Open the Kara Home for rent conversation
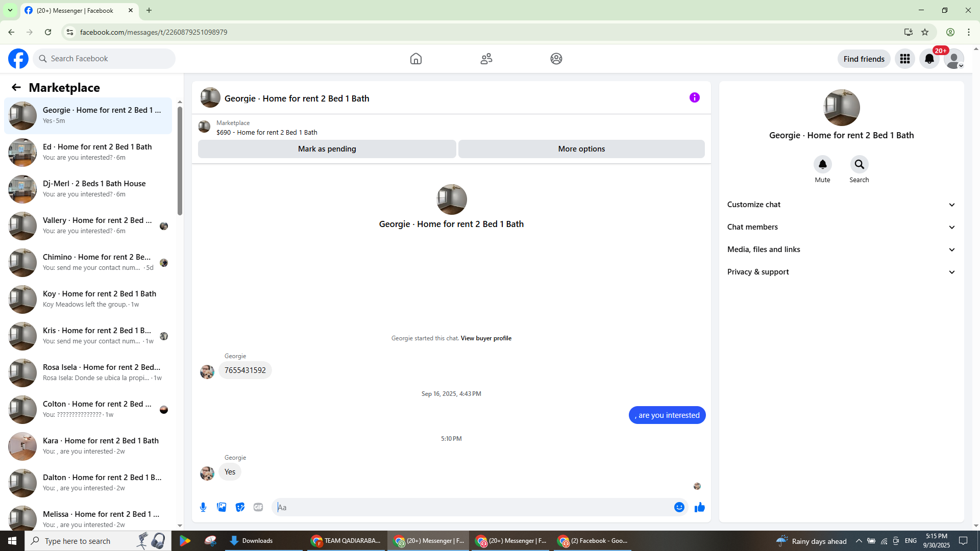 click(x=88, y=446)
